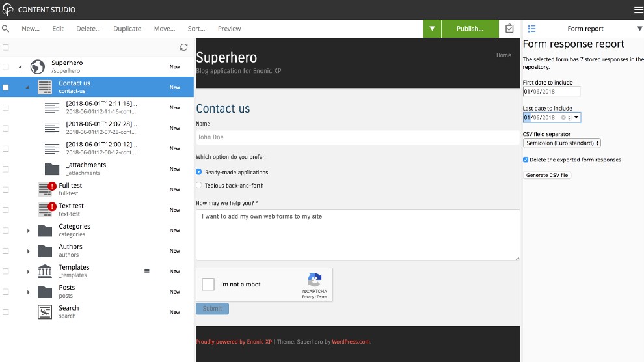Check the Categories row checkbox
The image size is (644, 362).
point(6,230)
